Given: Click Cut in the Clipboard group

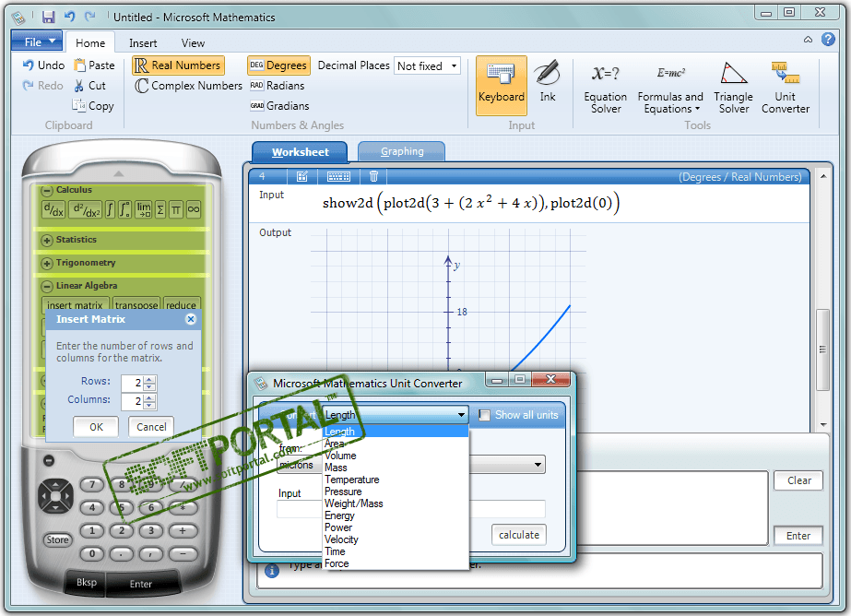Looking at the screenshot, I should [90, 86].
